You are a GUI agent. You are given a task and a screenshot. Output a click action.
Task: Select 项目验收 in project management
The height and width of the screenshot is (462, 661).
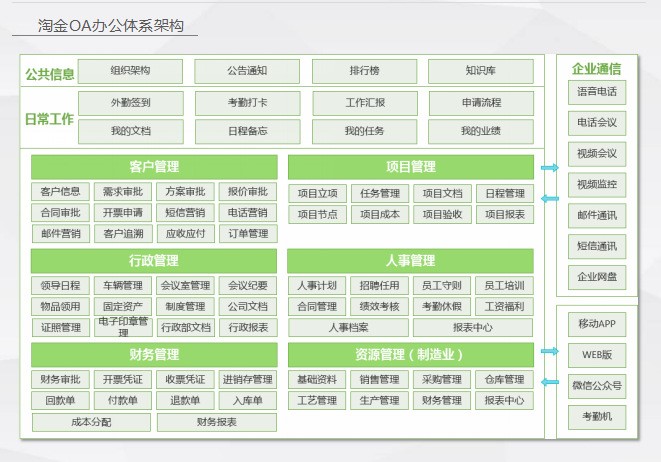pyautogui.click(x=442, y=214)
